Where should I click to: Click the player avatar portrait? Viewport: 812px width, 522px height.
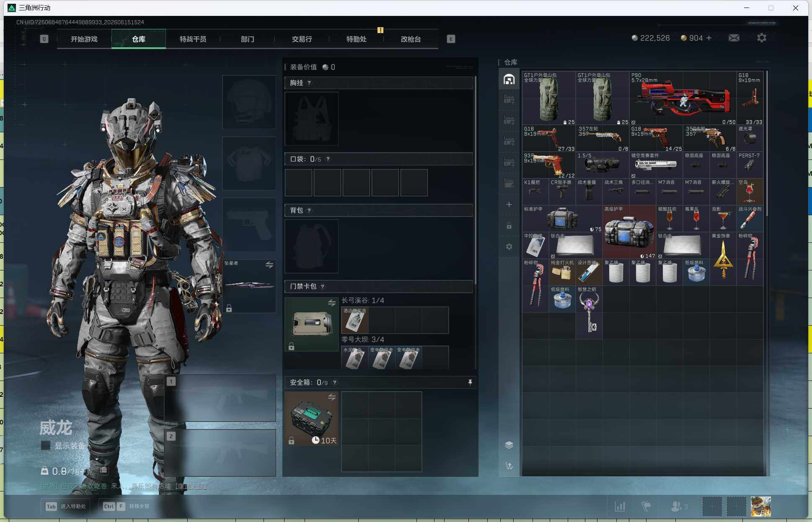click(761, 507)
